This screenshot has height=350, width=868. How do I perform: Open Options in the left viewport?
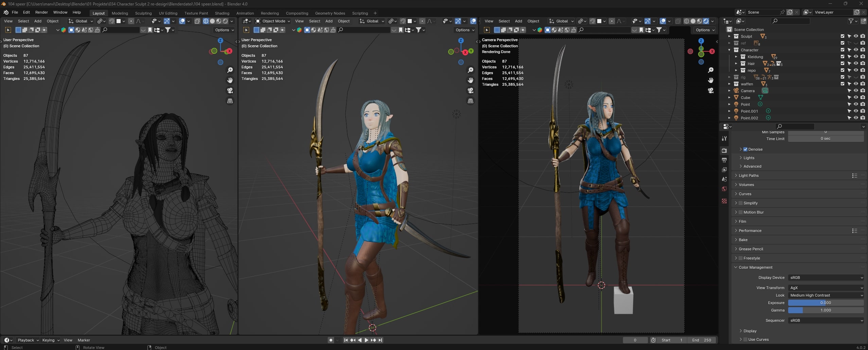tap(224, 30)
